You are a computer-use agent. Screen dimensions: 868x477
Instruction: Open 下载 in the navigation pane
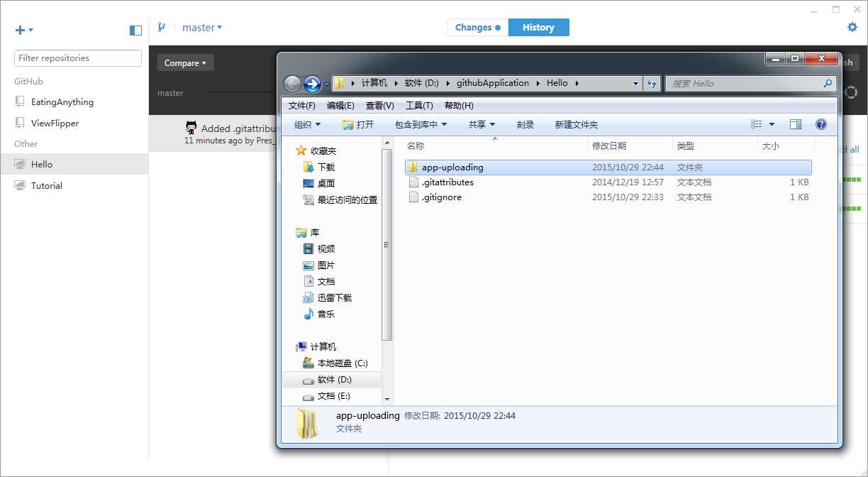tap(319, 167)
